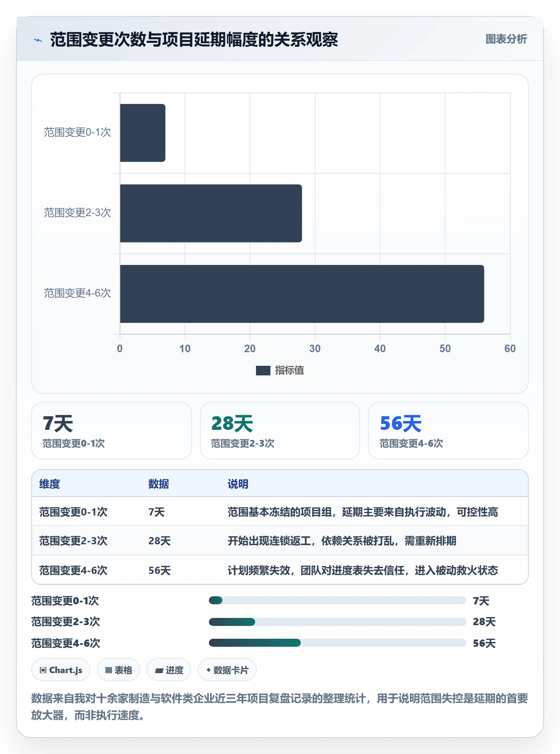The image size is (560, 754).
Task: Select the 7天 data card
Action: click(112, 431)
